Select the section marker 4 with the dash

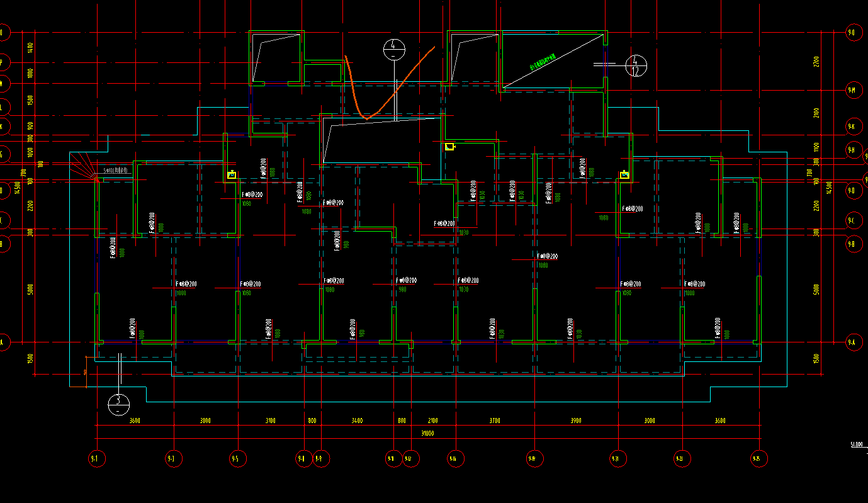(x=393, y=48)
